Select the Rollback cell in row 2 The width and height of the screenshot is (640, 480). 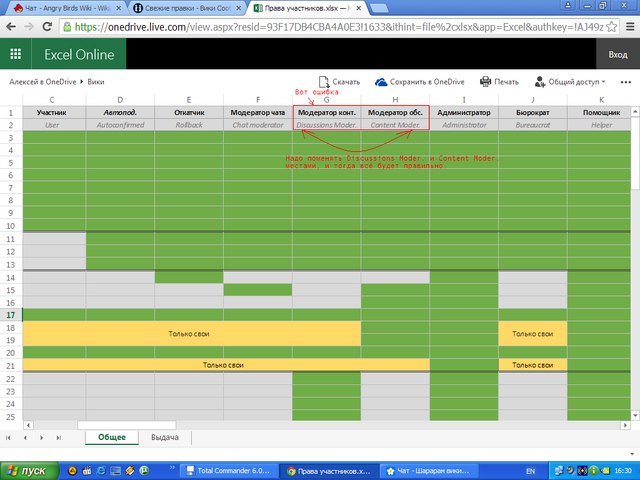(189, 125)
